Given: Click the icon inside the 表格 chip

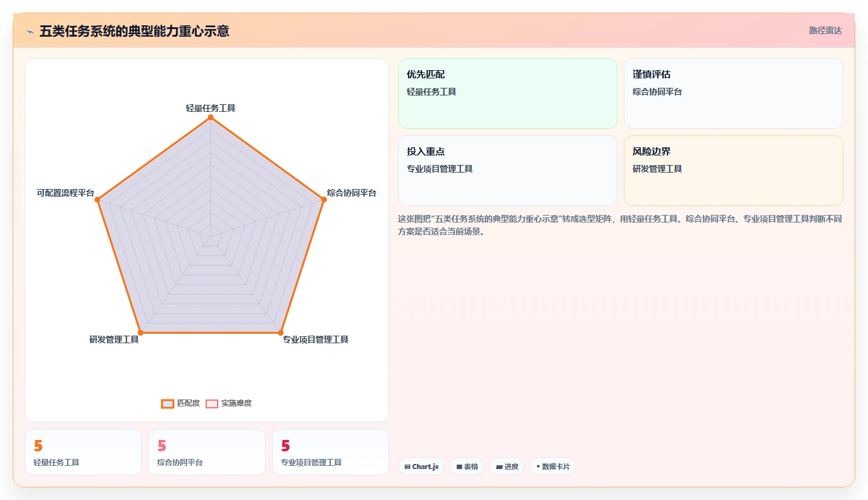Looking at the screenshot, I should click(459, 466).
